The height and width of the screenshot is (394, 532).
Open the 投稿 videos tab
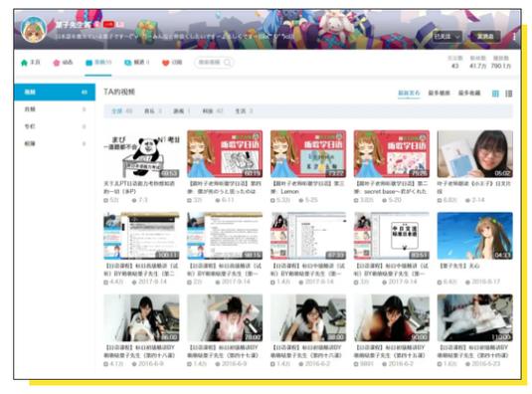pyautogui.click(x=98, y=63)
